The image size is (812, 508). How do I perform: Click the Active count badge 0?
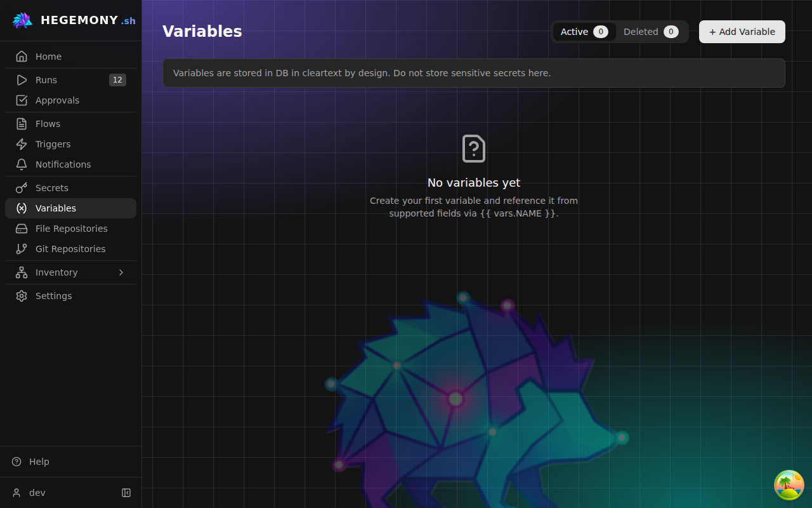point(601,32)
